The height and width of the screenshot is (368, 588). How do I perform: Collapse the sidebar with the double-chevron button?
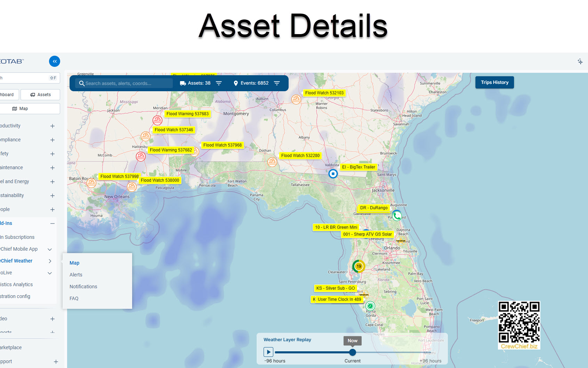tap(55, 61)
